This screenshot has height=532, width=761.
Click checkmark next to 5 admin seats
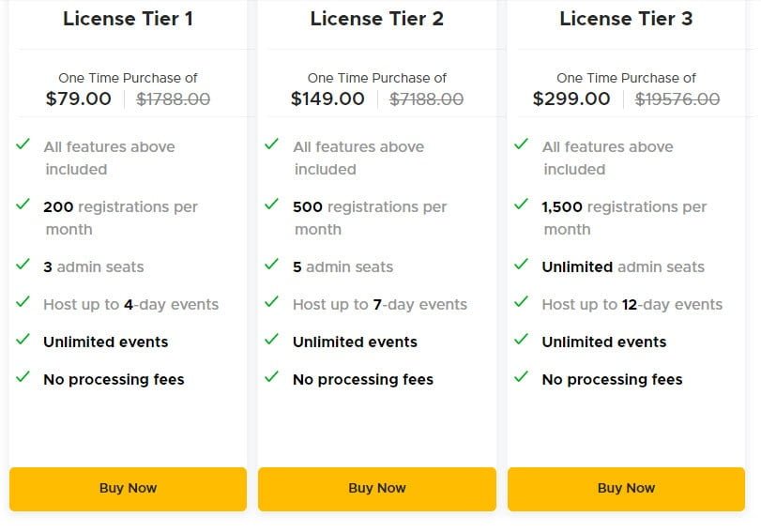tap(272, 265)
